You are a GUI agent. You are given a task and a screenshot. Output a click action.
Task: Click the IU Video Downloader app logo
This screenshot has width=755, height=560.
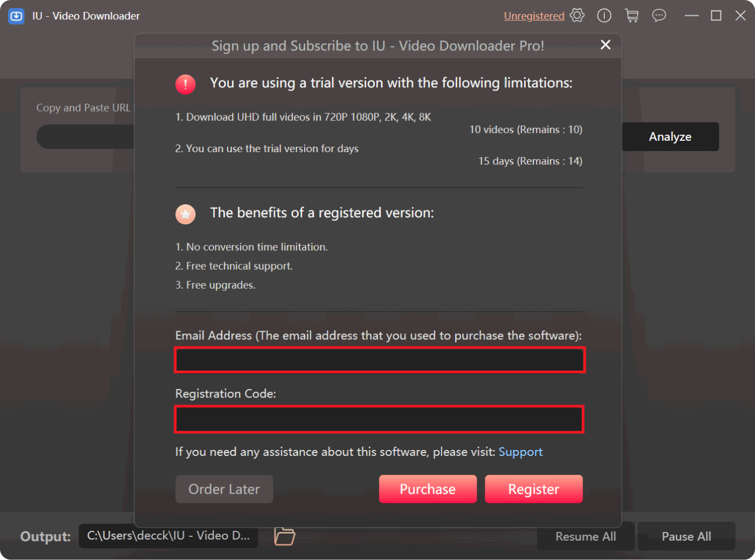click(x=16, y=16)
